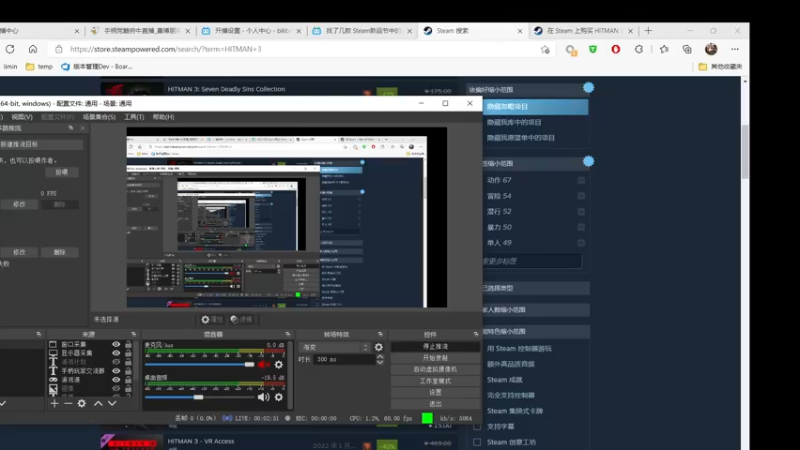800x450 pixels.
Task: Increase 时长 duration with stepper up arrow
Action: (380, 357)
